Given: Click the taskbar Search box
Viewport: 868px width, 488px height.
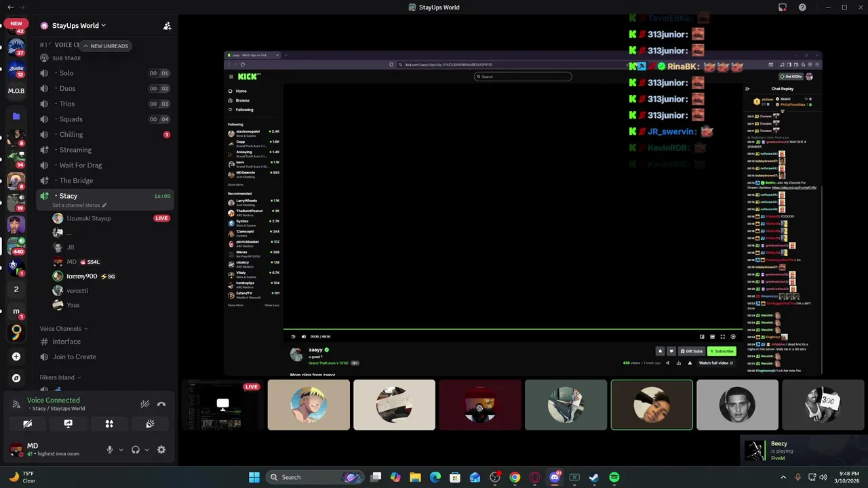Looking at the screenshot, I should 315,477.
